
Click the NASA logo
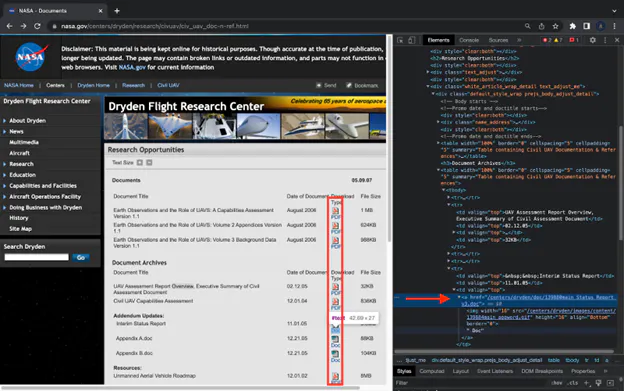31,57
